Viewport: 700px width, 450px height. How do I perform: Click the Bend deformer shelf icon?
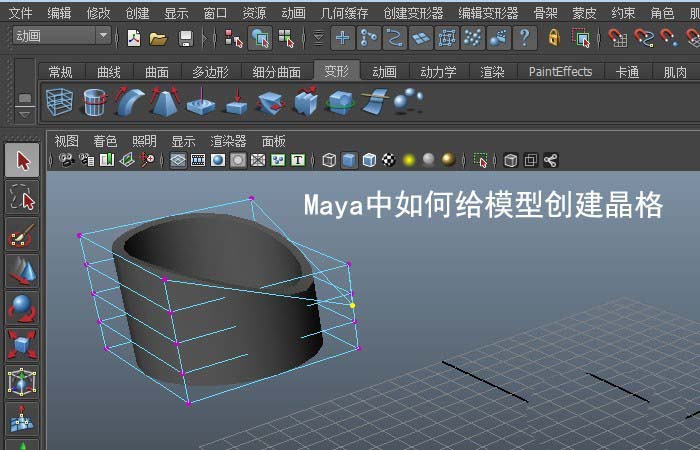pyautogui.click(x=130, y=101)
